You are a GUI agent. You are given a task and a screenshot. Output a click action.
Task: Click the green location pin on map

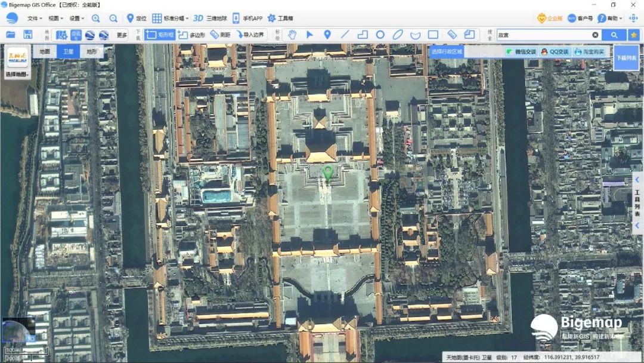coord(328,174)
